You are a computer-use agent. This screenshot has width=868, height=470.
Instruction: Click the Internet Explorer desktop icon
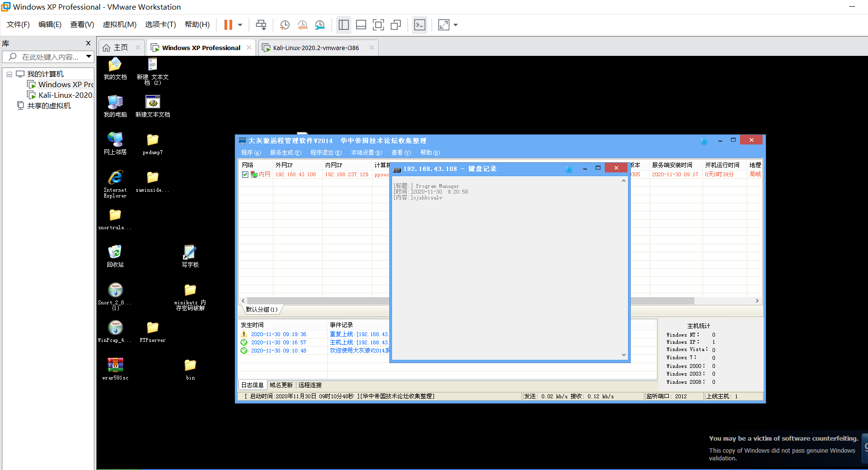pos(115,183)
